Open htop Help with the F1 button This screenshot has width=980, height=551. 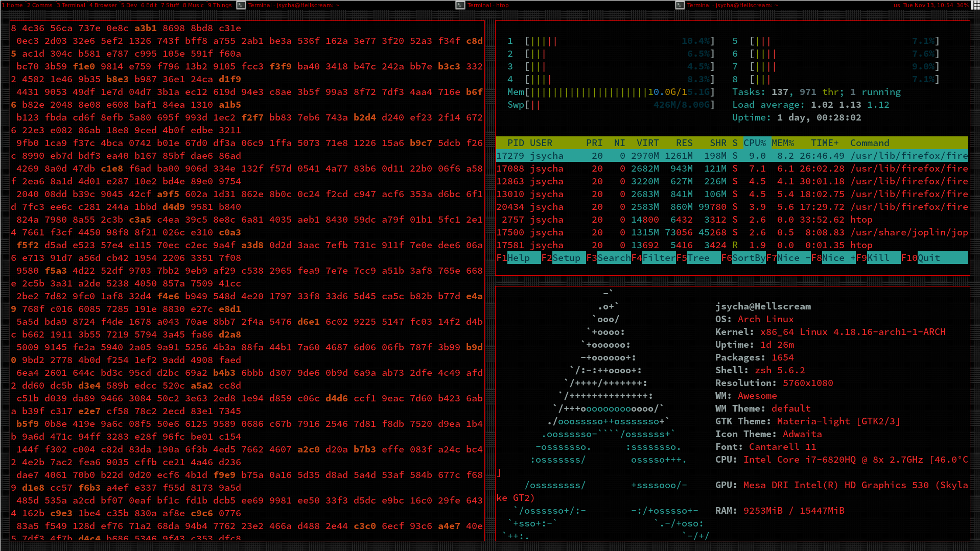tap(519, 258)
